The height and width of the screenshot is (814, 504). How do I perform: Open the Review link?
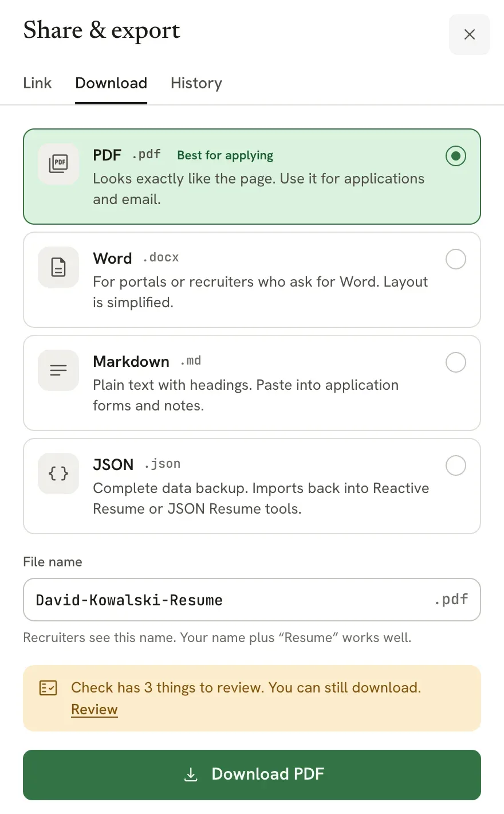(x=94, y=710)
